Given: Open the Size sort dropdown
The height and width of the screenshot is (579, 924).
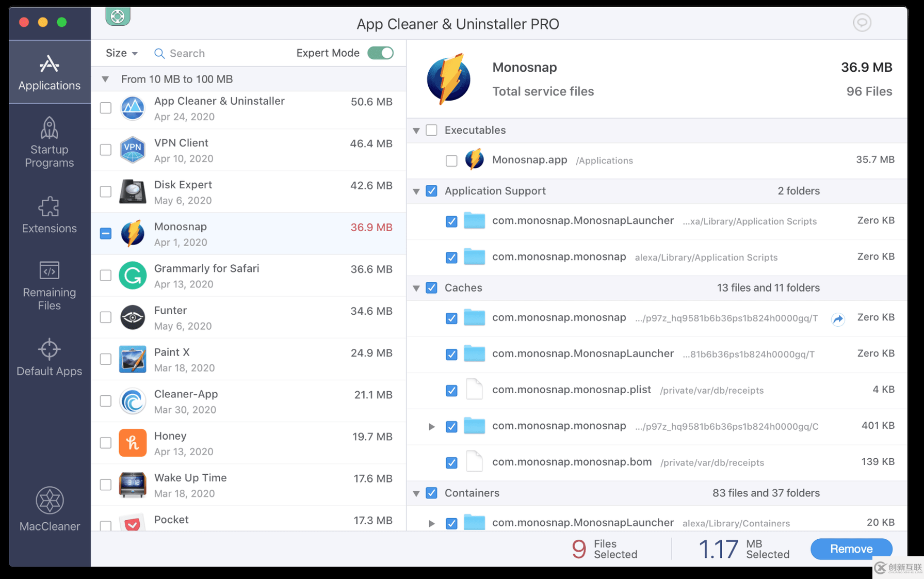Looking at the screenshot, I should tap(121, 53).
